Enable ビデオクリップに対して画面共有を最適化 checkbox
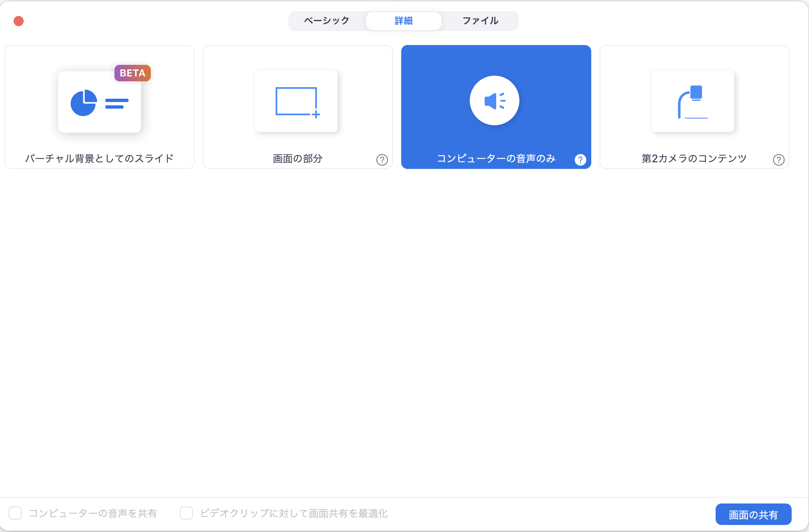 click(186, 513)
